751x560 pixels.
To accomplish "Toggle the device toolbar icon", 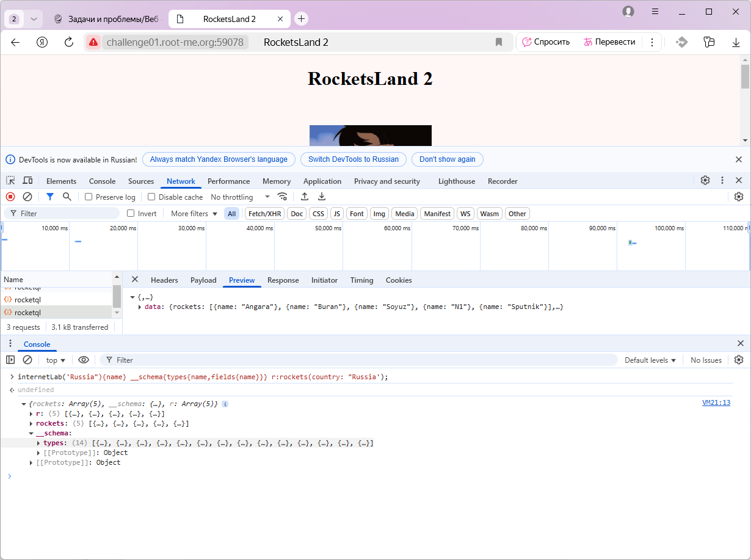I will point(27,181).
